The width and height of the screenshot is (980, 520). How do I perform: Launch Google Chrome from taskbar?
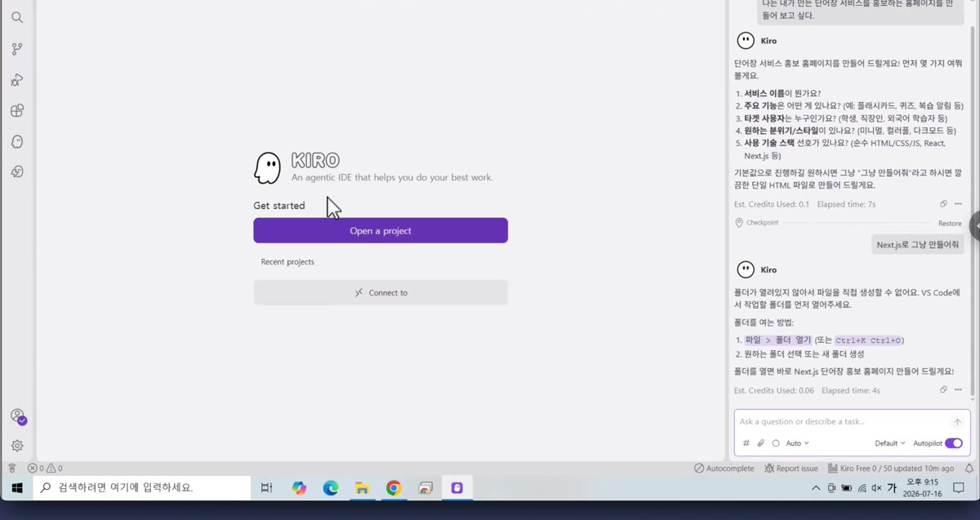click(394, 488)
